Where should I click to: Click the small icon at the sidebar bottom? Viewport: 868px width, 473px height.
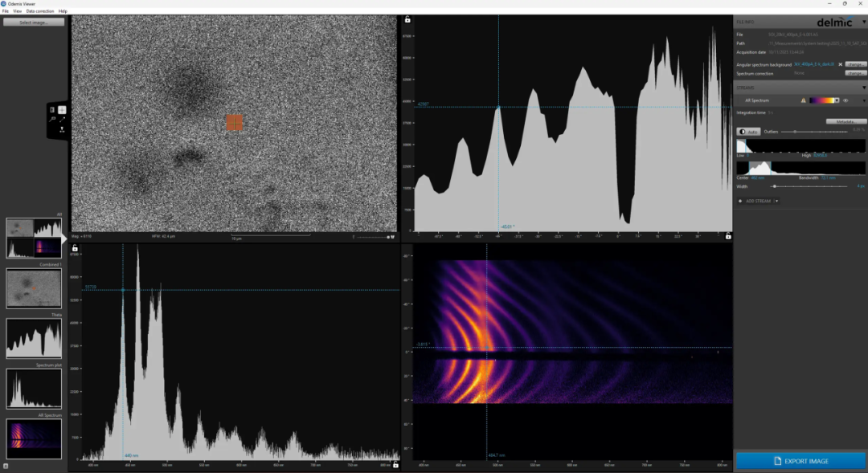6,467
